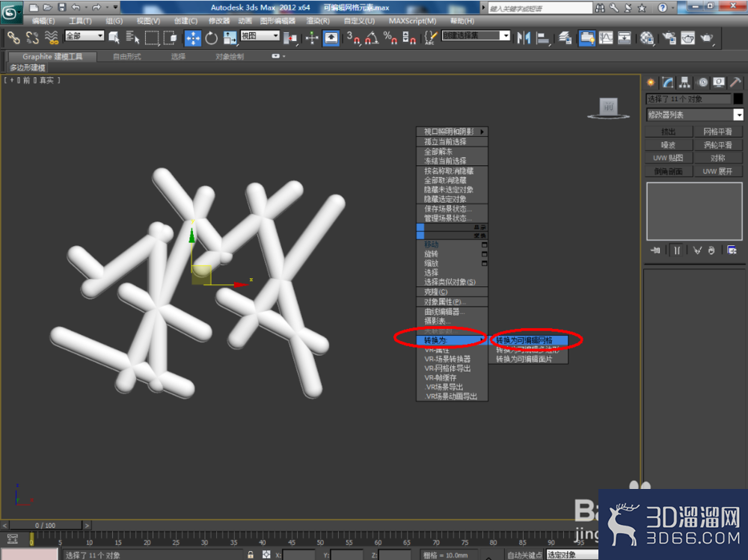Viewport: 748px width, 560px height.
Task: Click the Unlink Selection icon
Action: click(32, 37)
